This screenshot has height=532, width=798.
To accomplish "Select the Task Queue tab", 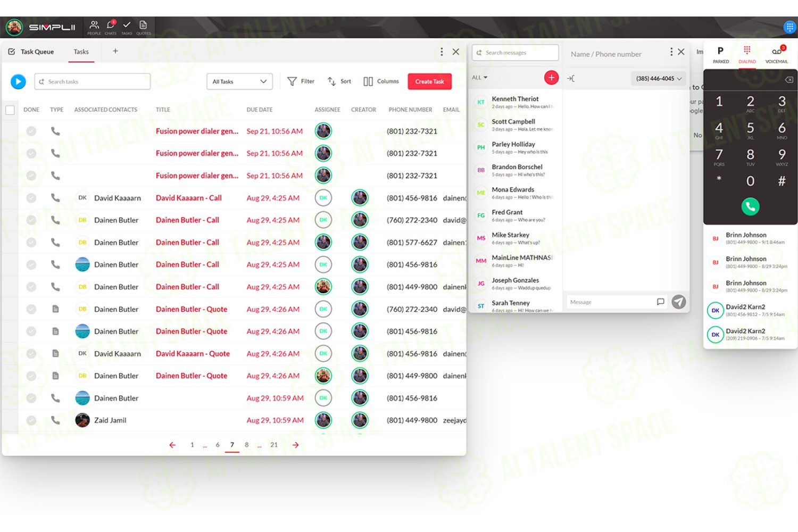I will 31,52.
